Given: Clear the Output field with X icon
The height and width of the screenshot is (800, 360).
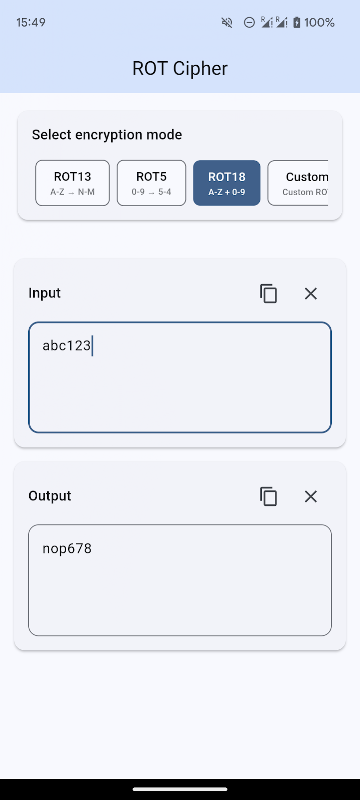Looking at the screenshot, I should click(311, 496).
